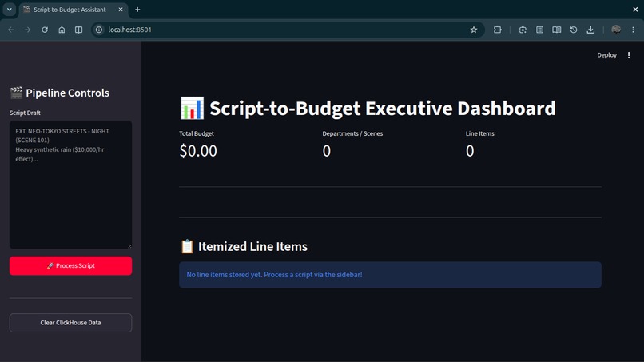Open the downloads icon

point(590,30)
